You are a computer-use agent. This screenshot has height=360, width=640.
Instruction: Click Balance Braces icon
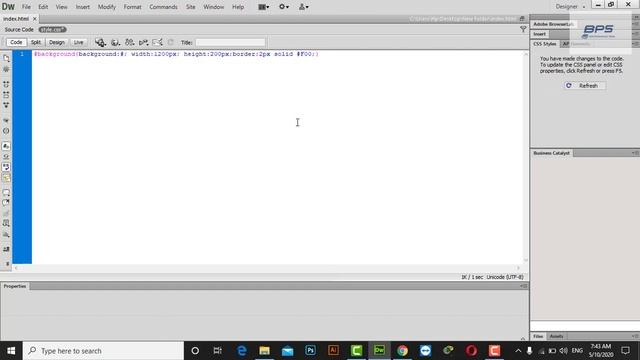[6, 131]
